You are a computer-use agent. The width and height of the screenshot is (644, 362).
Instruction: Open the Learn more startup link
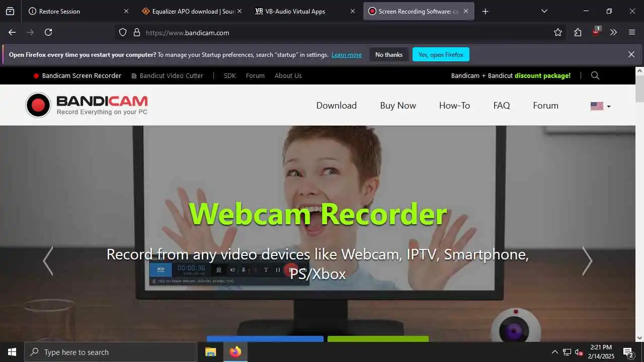click(347, 55)
